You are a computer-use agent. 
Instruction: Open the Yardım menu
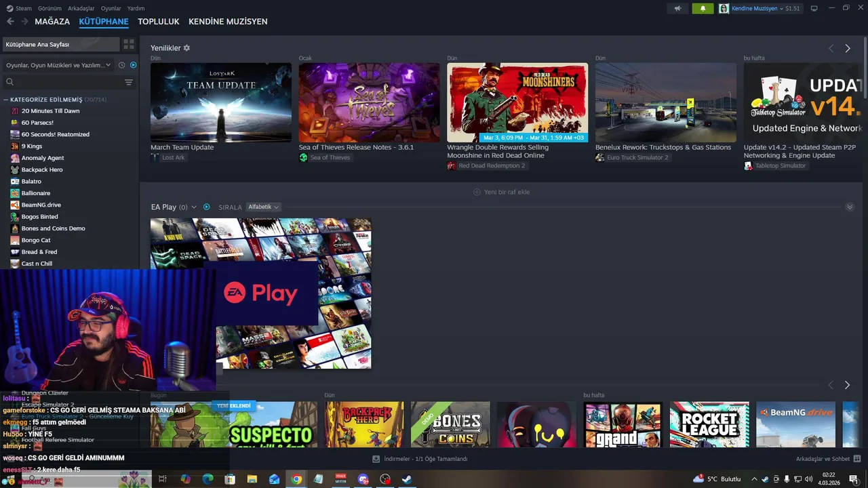[x=136, y=8]
